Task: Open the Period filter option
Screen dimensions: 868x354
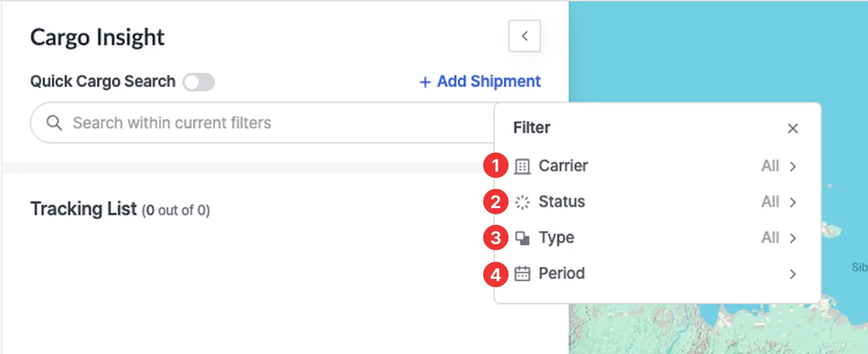Action: point(562,273)
